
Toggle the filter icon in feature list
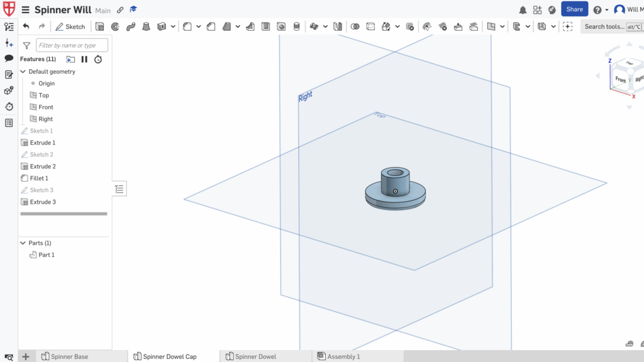point(26,45)
